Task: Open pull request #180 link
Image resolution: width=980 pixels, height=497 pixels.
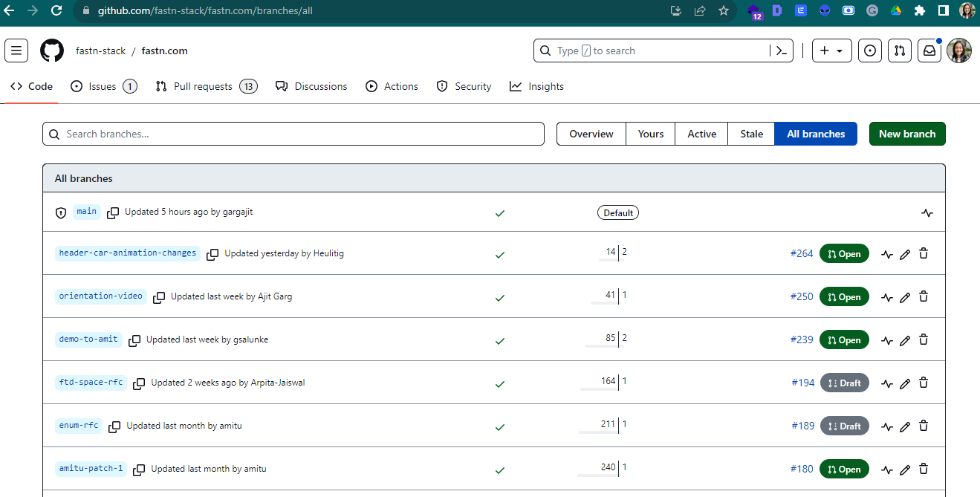Action: (x=802, y=470)
